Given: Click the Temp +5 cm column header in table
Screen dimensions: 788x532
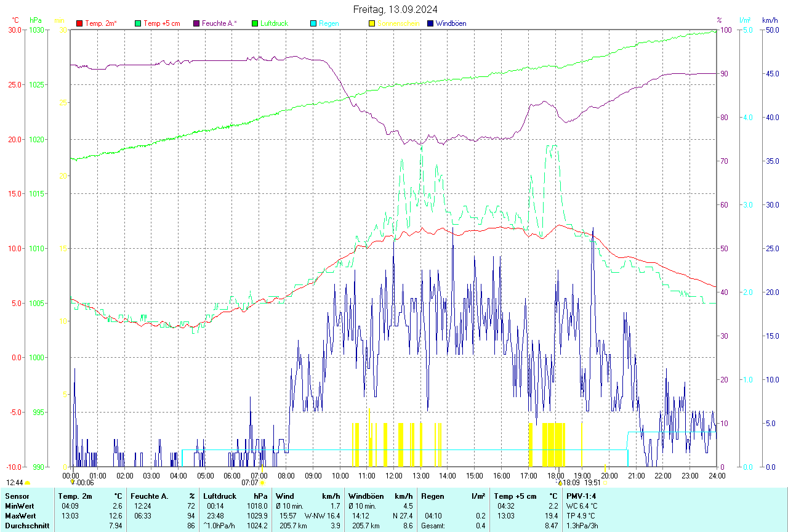Looking at the screenshot, I should pos(515,496).
